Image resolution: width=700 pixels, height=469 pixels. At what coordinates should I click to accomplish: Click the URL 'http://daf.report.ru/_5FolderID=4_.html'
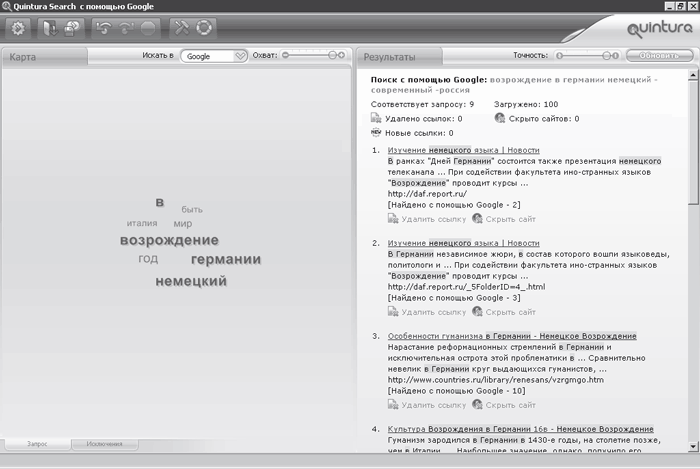(x=466, y=286)
